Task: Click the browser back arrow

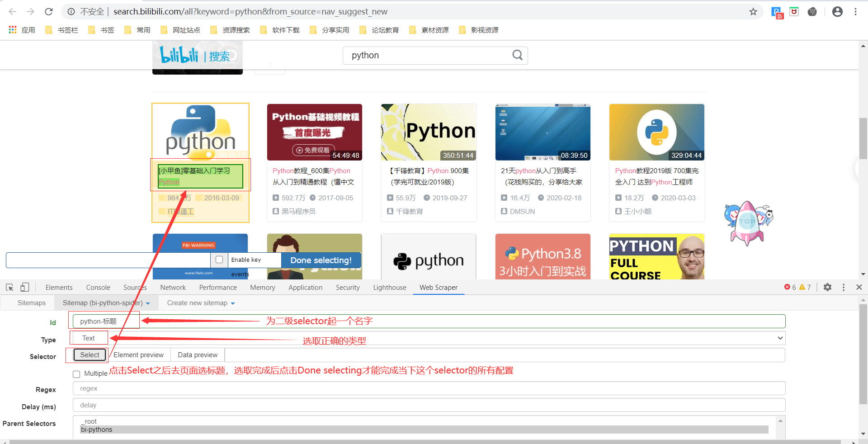Action: [12, 12]
